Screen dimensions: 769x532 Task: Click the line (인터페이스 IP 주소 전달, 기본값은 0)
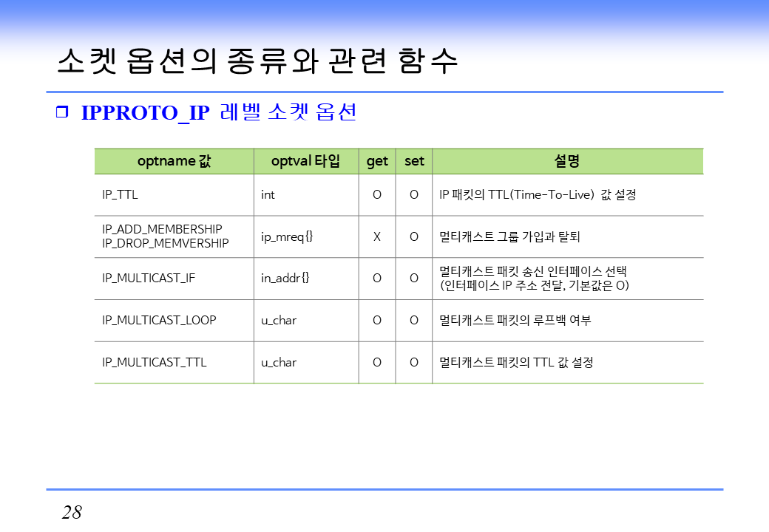point(534,285)
